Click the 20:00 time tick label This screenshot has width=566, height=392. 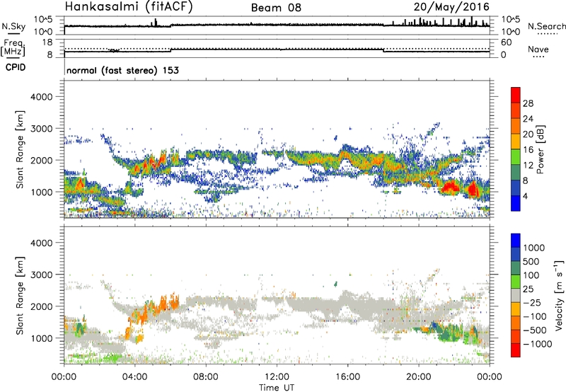tap(418, 377)
